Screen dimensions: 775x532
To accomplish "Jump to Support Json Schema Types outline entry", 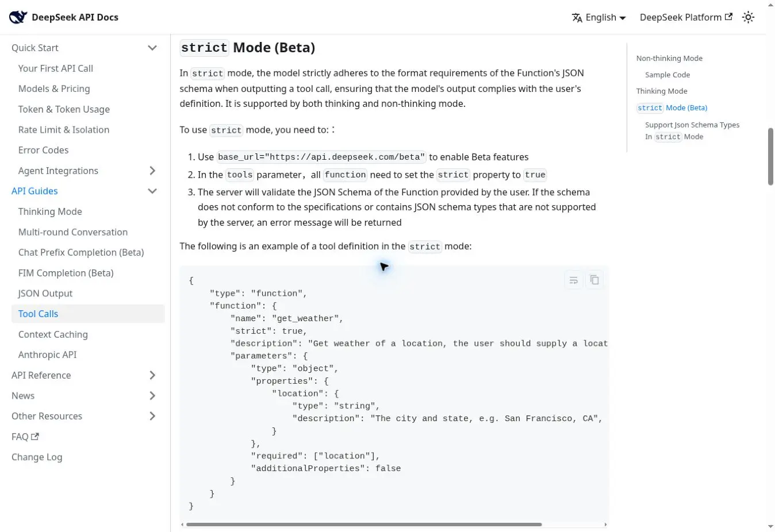I will 692,130.
